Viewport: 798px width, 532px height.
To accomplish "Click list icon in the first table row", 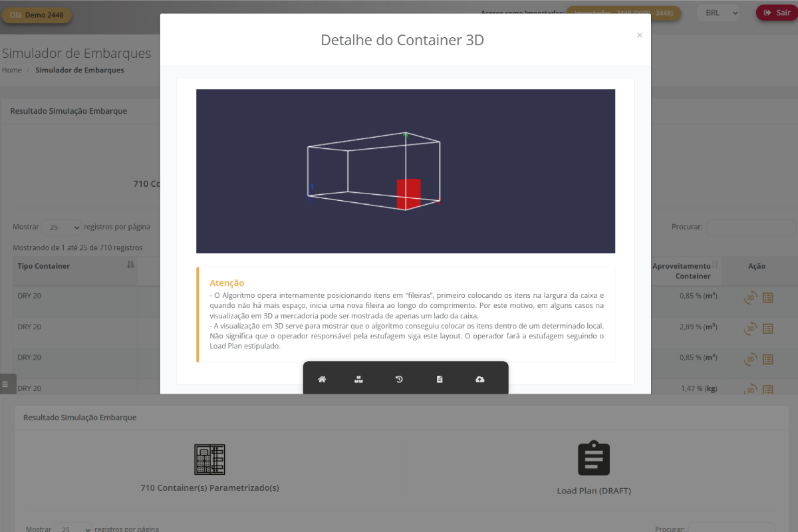I will pos(767,297).
